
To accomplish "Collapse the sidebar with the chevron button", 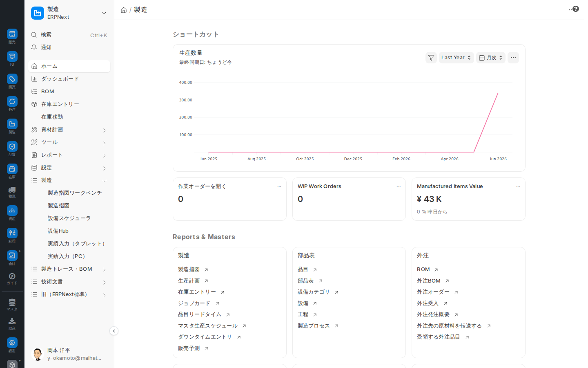I will (114, 331).
